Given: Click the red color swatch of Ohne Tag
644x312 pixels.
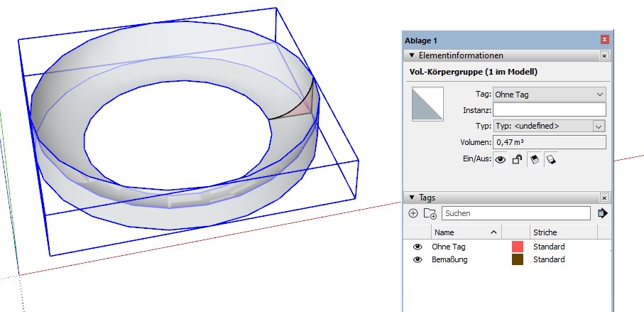Looking at the screenshot, I should coord(518,247).
